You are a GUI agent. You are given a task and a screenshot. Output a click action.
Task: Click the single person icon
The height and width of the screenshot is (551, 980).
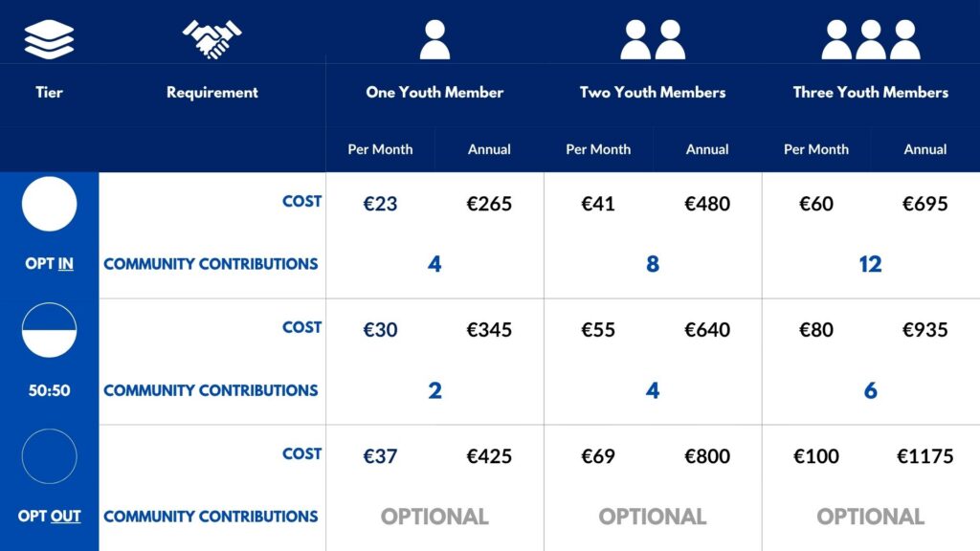click(434, 40)
